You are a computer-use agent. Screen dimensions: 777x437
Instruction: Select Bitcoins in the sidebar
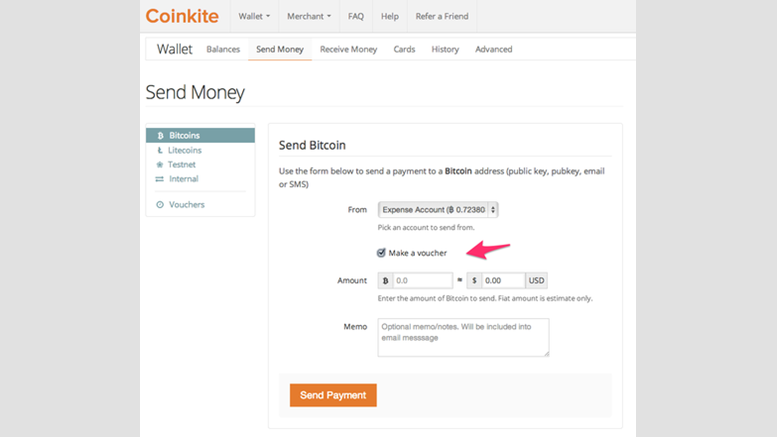coord(200,135)
